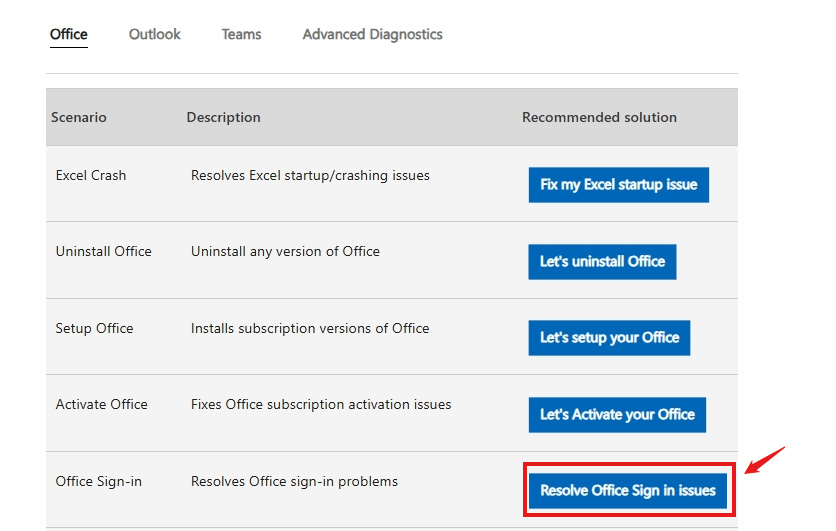Click the Uninstall Office scenario cell
The width and height of the screenshot is (836, 531).
[x=103, y=251]
